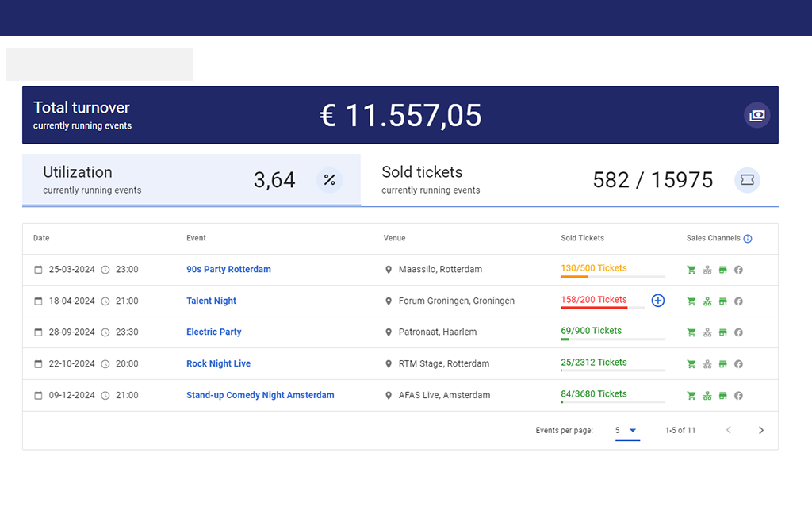
Task: Click the percent icon in Utilization tab
Action: (329, 180)
